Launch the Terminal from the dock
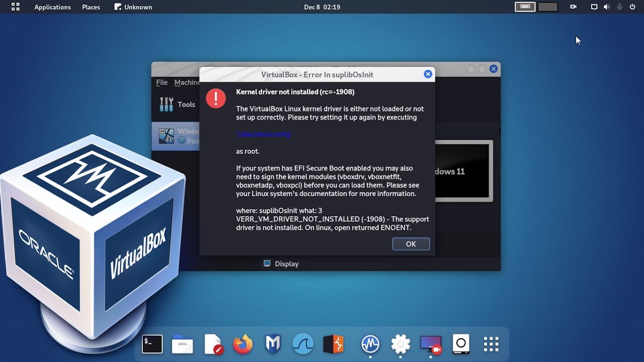Viewport: 644px width, 362px height. [152, 344]
